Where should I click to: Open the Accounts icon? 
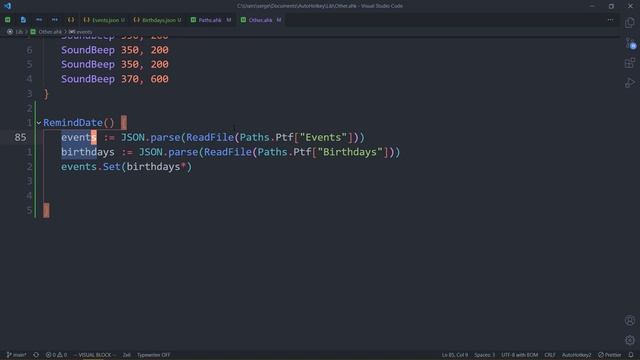point(630,320)
